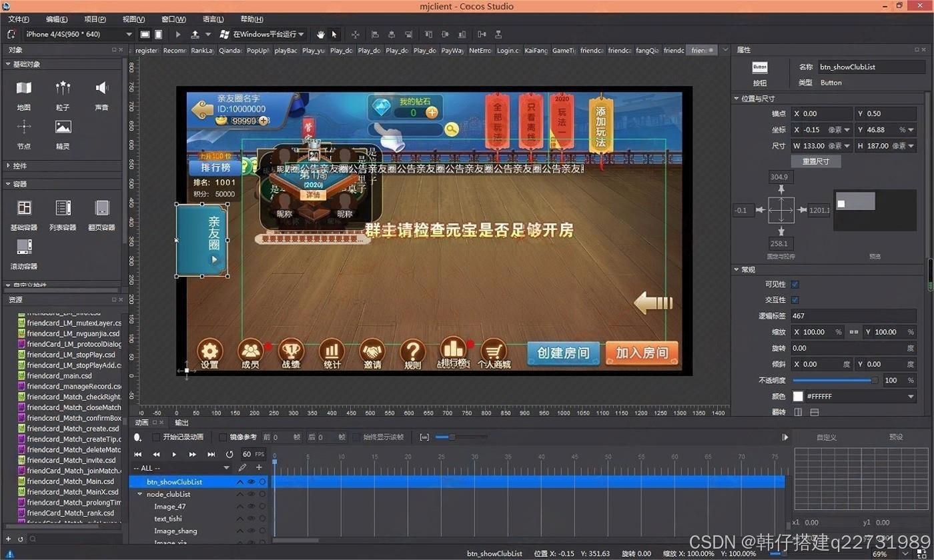Step back one animation frame
This screenshot has height=560, width=934.
pos(156,454)
